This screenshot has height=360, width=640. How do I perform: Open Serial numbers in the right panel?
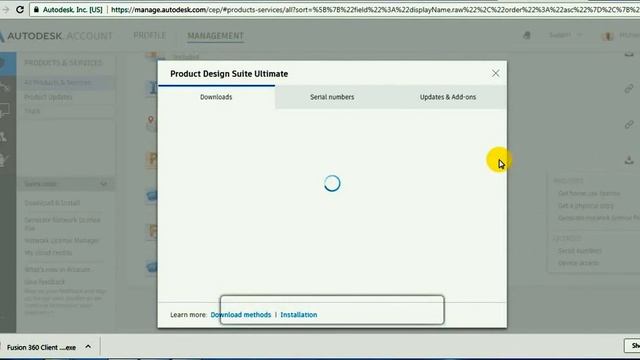[x=580, y=251]
